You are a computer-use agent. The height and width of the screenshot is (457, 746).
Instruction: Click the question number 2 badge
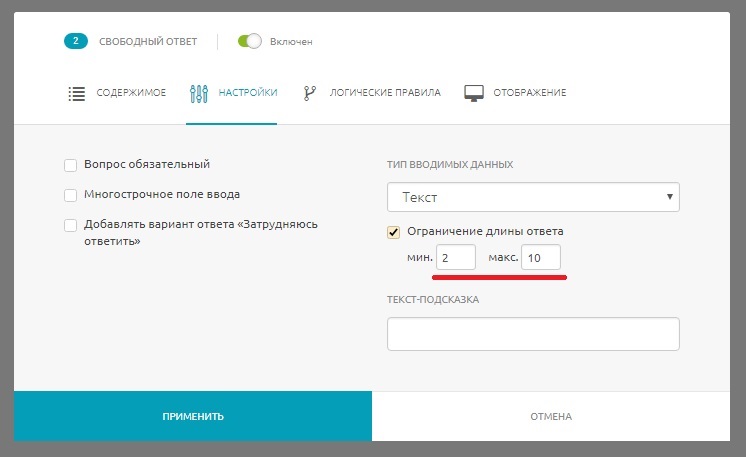[77, 41]
